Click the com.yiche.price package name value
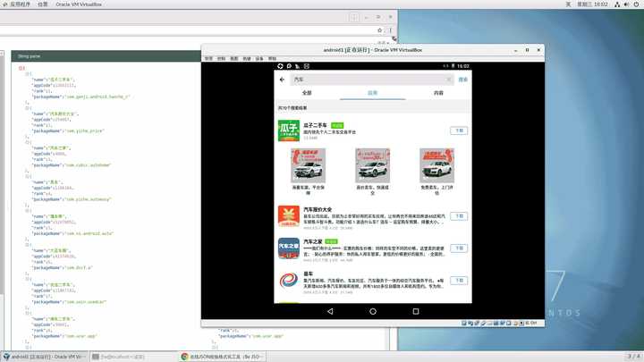 point(85,130)
